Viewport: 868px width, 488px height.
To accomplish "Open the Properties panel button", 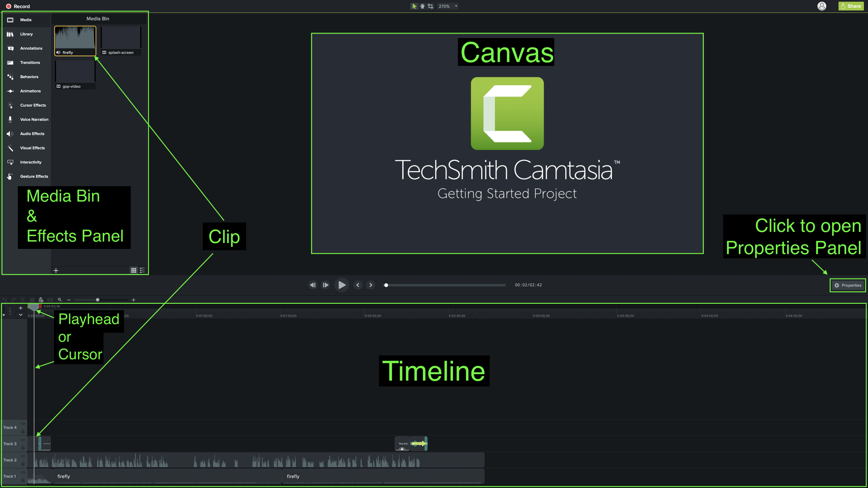I will [847, 285].
